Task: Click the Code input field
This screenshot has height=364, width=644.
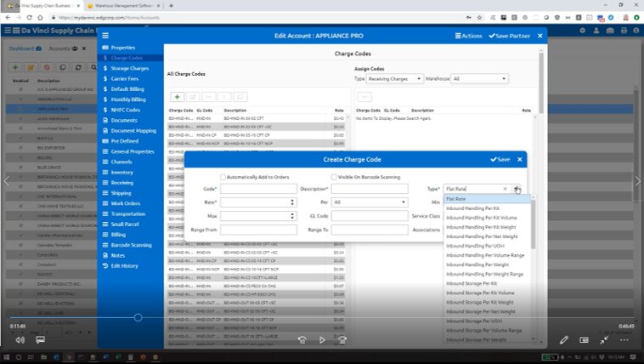Action: 258,189
